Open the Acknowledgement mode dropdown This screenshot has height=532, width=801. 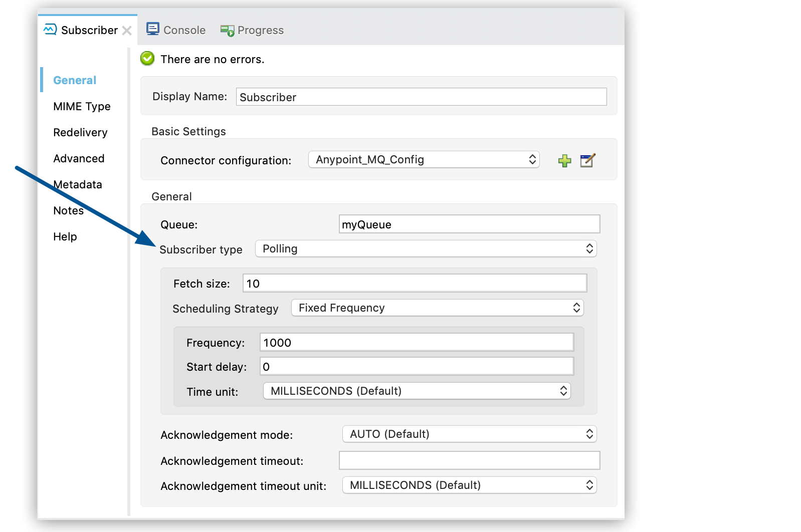pyautogui.click(x=469, y=434)
